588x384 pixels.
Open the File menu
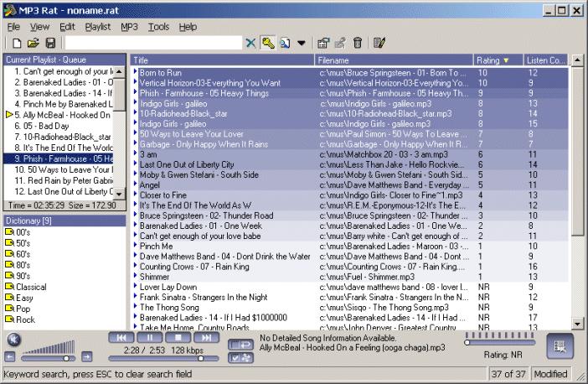pyautogui.click(x=13, y=27)
